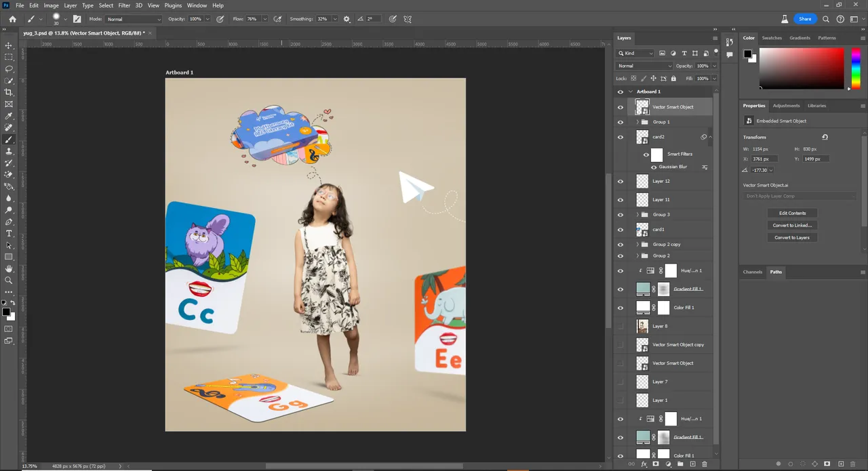
Task: Reset transform in Properties panel
Action: point(825,137)
